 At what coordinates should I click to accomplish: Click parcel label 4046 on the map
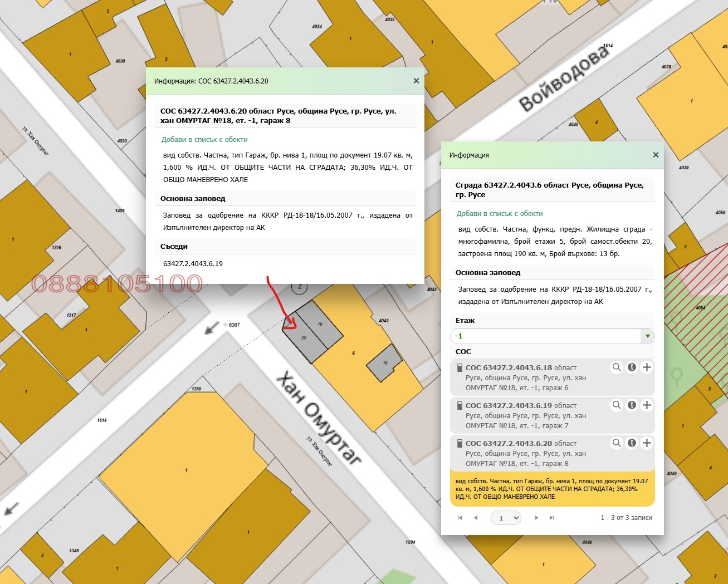[587, 542]
